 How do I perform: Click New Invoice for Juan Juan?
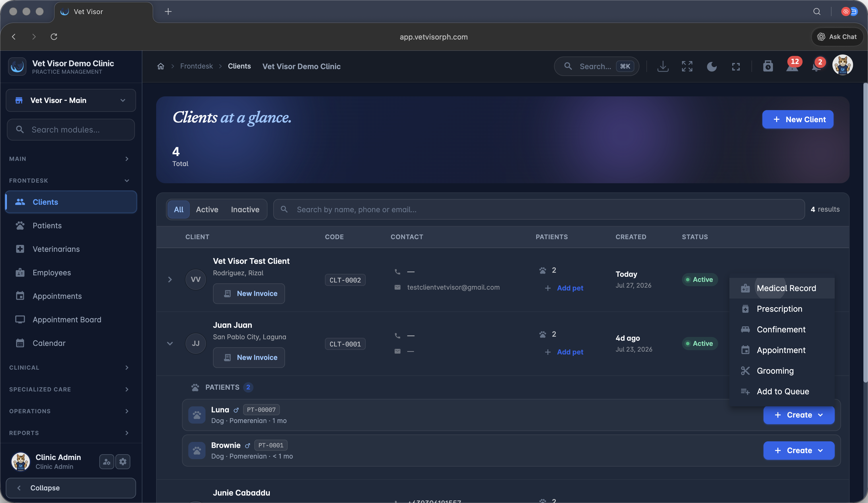(x=249, y=358)
